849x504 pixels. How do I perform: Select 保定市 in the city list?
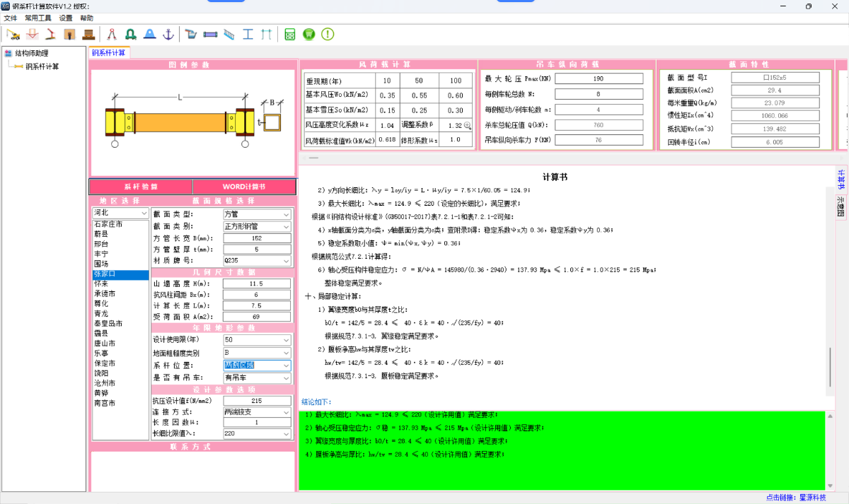pyautogui.click(x=120, y=363)
